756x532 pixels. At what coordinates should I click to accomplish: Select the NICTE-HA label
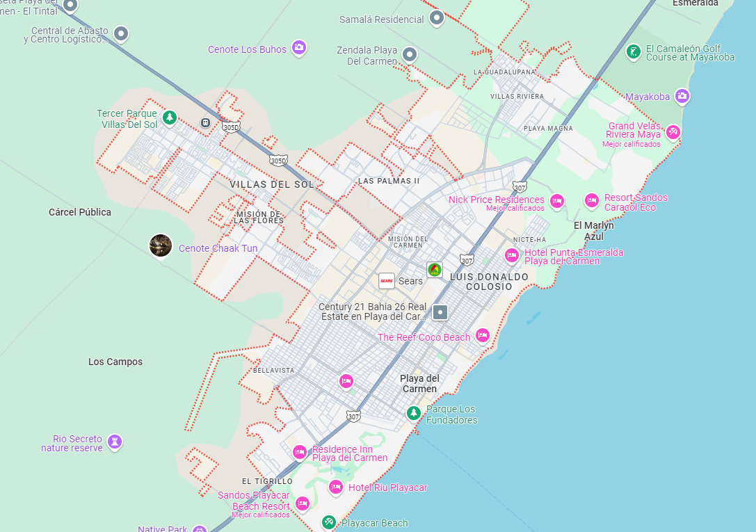[529, 239]
